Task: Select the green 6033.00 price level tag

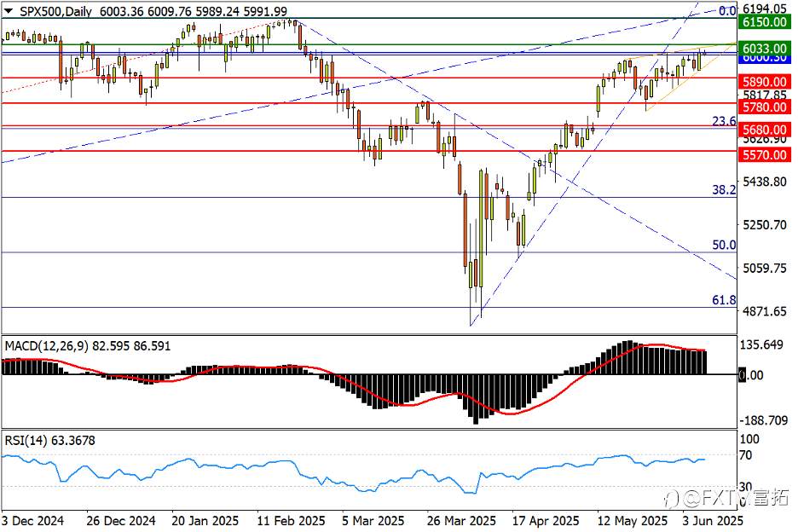Action: pos(765,49)
